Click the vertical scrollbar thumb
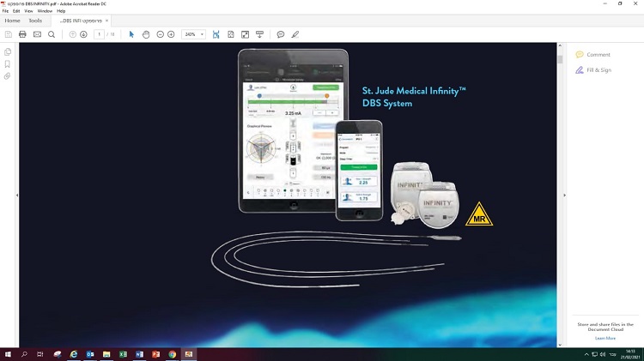This screenshot has height=361, width=644. [x=560, y=59]
